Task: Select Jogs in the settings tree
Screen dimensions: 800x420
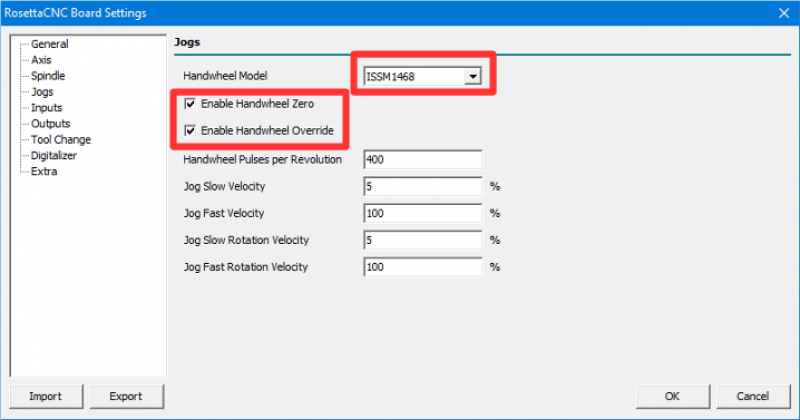Action: click(42, 92)
